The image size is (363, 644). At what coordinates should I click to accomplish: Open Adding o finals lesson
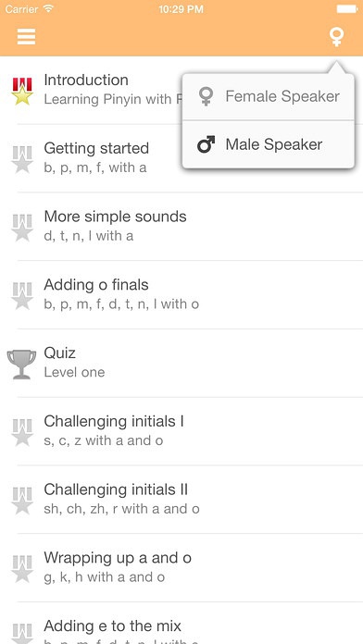[x=181, y=294]
